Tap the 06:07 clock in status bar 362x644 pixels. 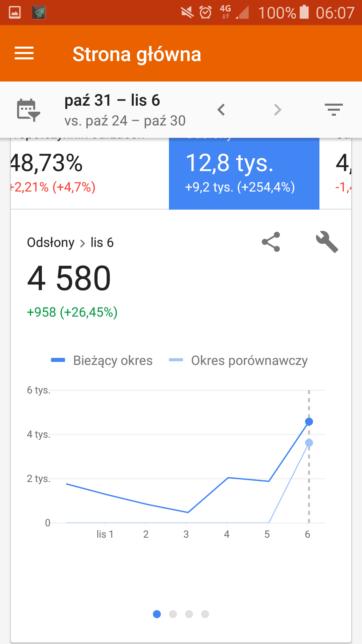pos(335,13)
